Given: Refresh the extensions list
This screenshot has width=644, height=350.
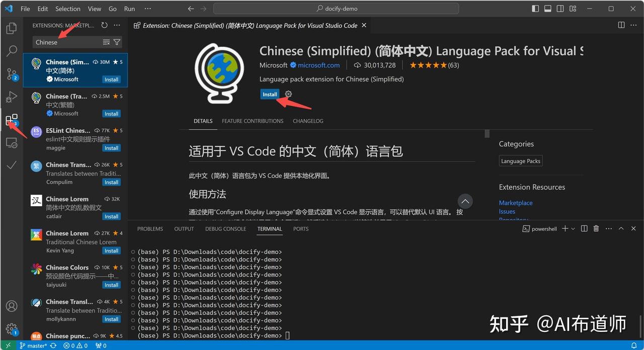Looking at the screenshot, I should click(104, 25).
